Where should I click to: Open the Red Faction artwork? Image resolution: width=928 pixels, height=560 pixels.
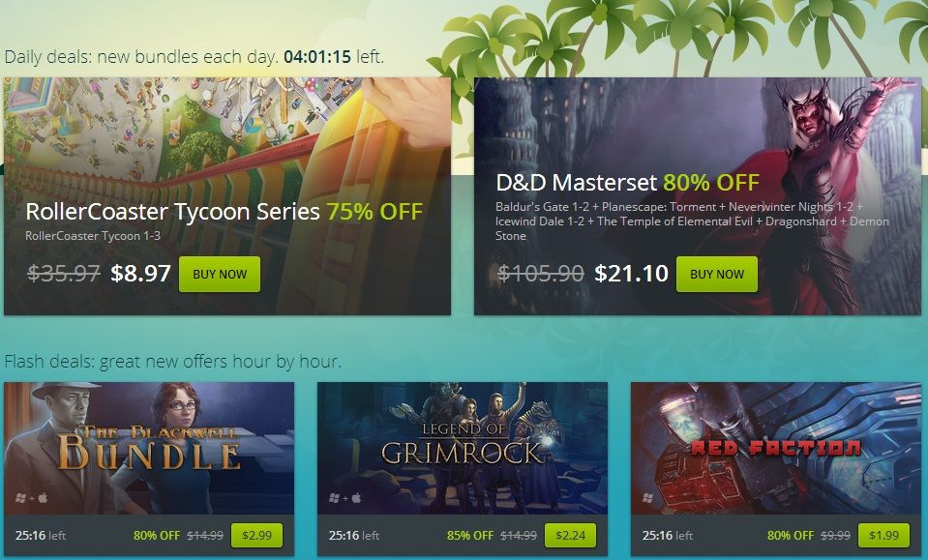776,448
